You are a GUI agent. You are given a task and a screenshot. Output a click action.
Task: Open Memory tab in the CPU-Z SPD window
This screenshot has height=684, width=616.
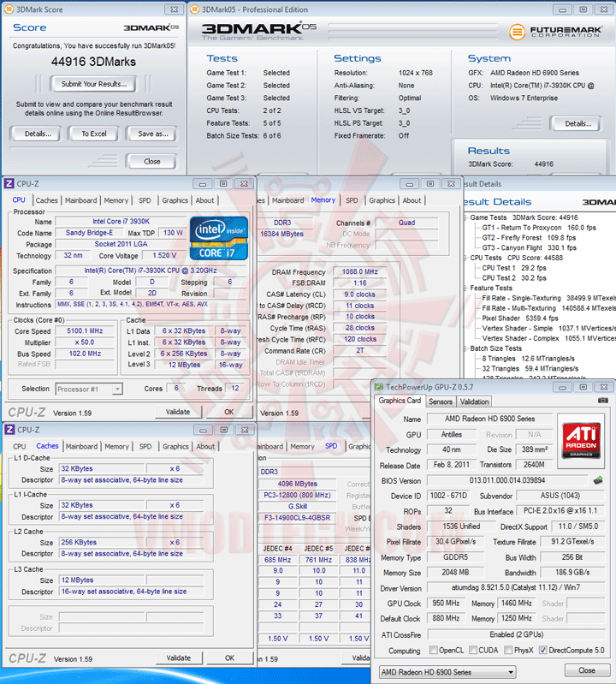(302, 446)
